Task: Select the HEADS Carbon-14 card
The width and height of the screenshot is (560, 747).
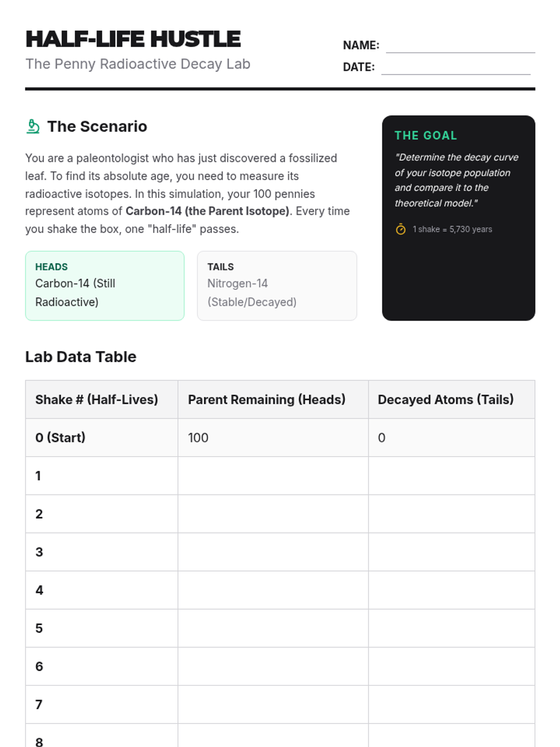Action: point(105,286)
